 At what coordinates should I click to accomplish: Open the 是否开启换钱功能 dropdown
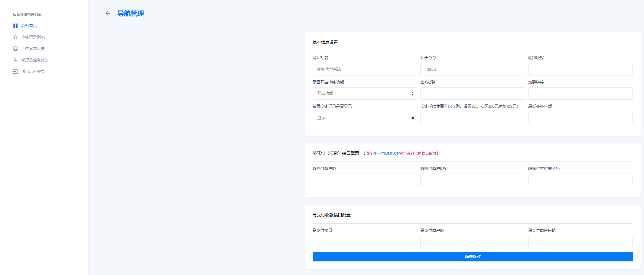coord(365,94)
